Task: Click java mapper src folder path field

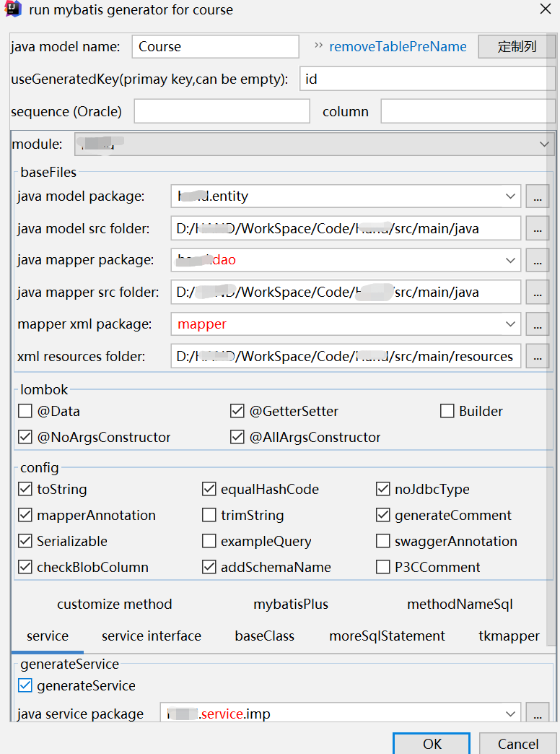Action: tap(346, 292)
